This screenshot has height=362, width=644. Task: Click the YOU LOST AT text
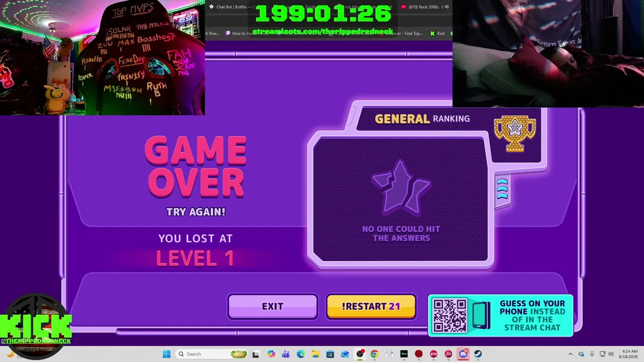pyautogui.click(x=195, y=238)
